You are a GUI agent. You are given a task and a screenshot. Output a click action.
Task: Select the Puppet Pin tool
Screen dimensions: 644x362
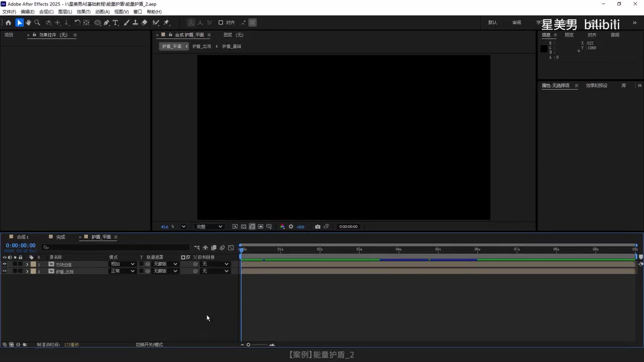167,23
